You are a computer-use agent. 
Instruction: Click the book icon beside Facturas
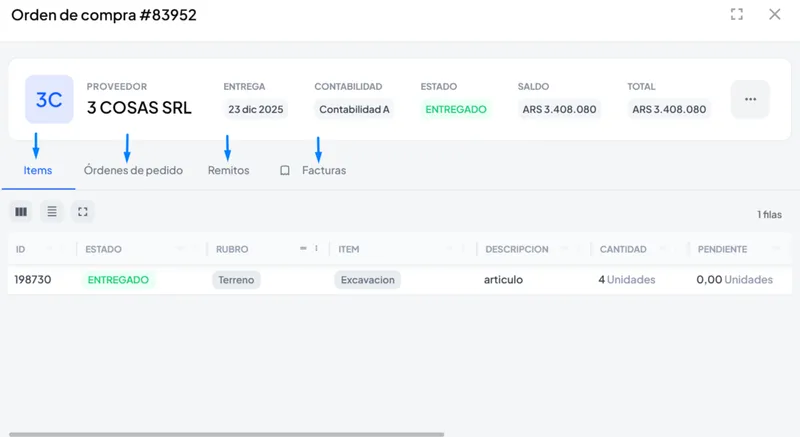(x=285, y=170)
